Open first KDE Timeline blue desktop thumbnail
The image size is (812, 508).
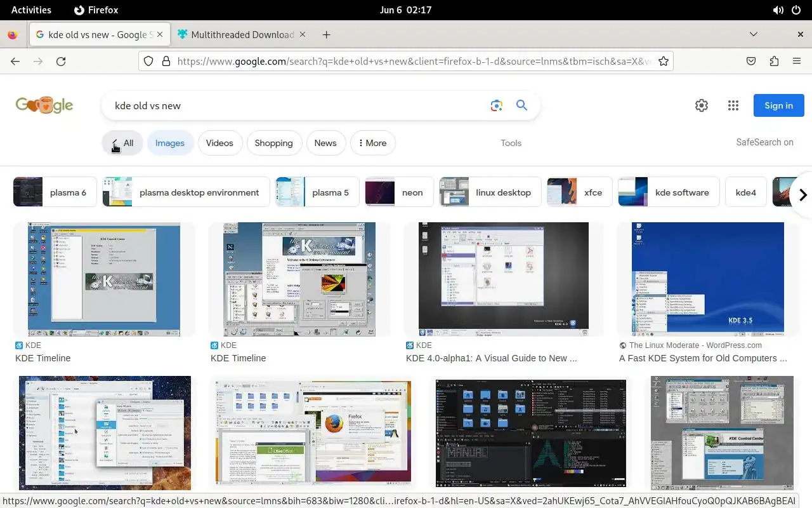pyautogui.click(x=104, y=279)
